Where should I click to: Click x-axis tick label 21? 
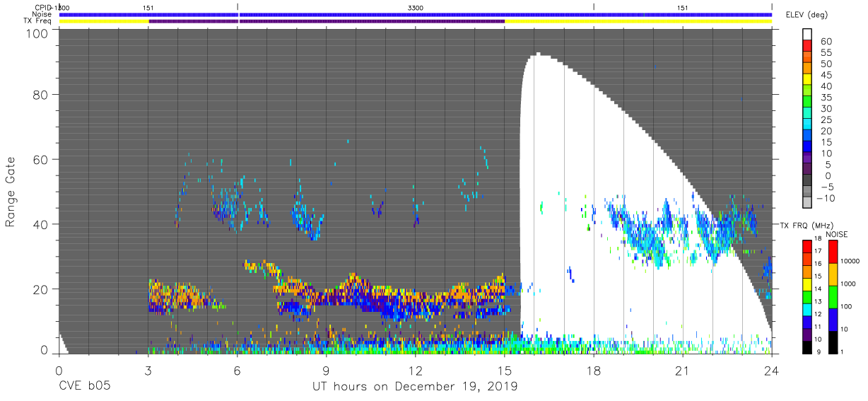point(683,371)
